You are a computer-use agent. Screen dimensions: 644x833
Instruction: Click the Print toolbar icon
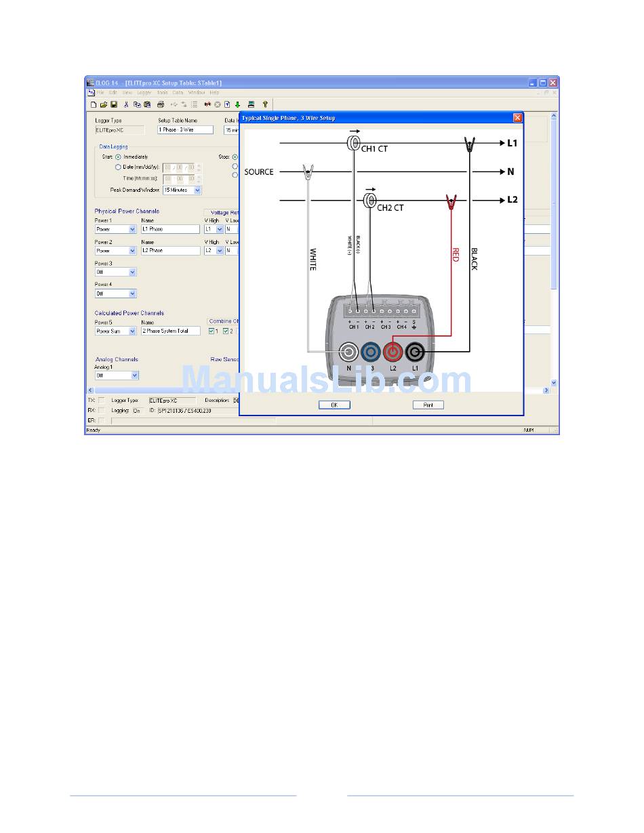coord(161,104)
